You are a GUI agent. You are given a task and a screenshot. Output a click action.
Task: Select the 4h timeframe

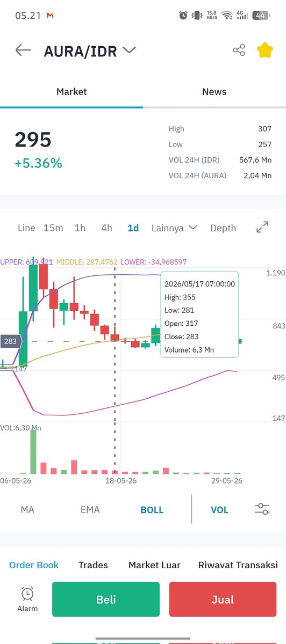[x=106, y=228]
